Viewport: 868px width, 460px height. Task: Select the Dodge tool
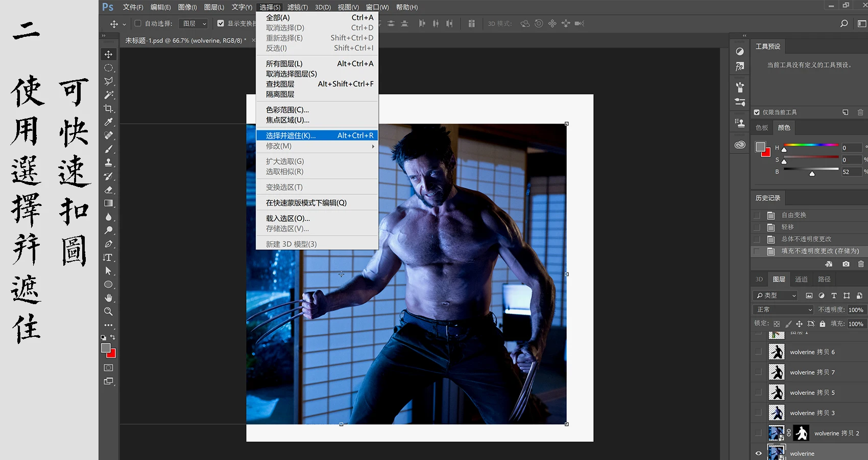pos(108,231)
